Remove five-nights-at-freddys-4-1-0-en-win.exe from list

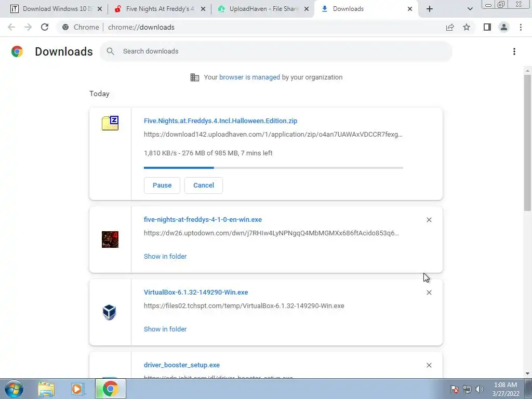coord(429,220)
